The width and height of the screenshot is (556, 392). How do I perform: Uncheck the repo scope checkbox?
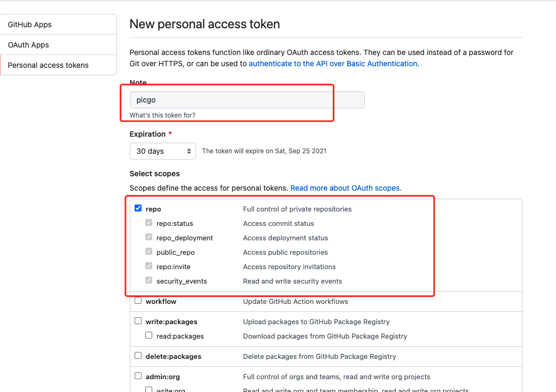pos(138,208)
